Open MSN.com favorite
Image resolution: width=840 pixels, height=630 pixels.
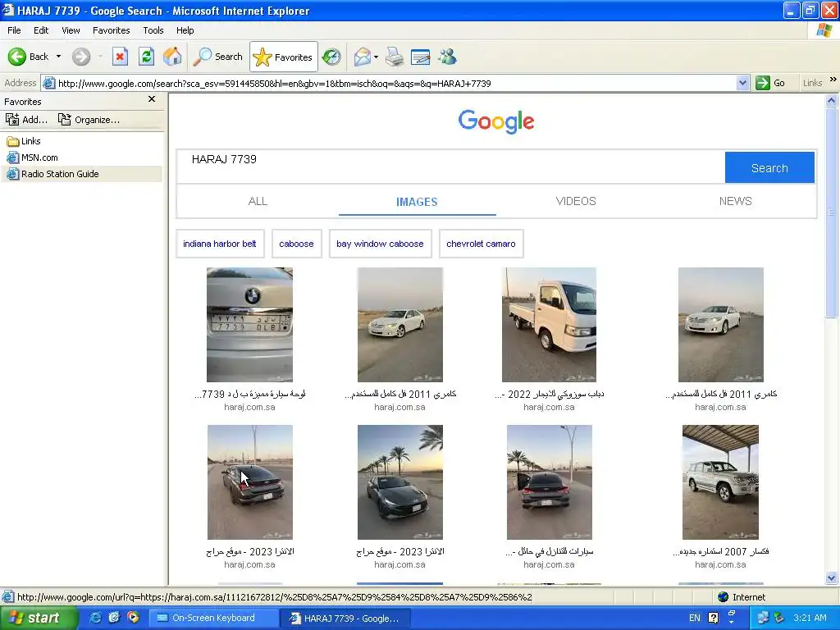32,157
